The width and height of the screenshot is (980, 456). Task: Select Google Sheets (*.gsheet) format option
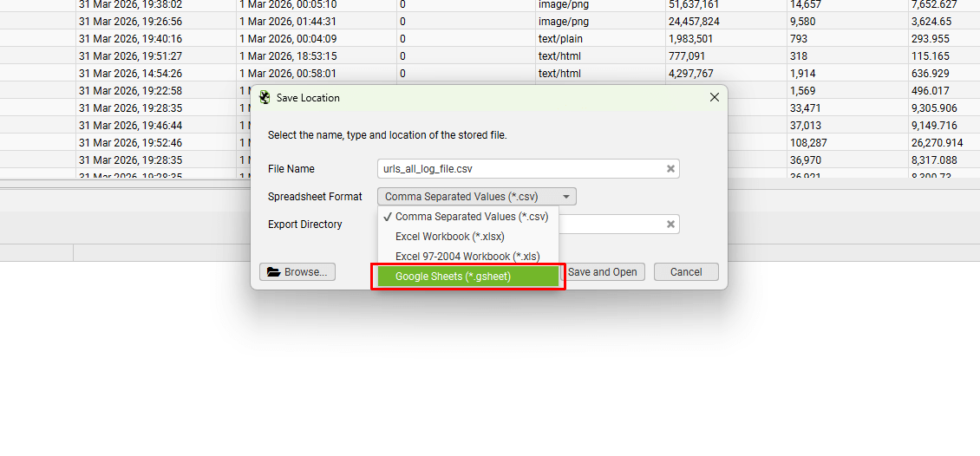pyautogui.click(x=468, y=277)
